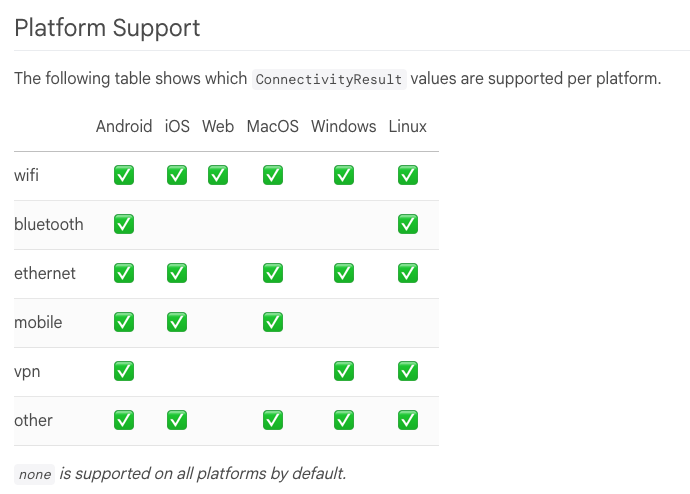Click the ethernet Windows green checkmark
Image resolution: width=690 pixels, height=494 pixels.
click(344, 273)
